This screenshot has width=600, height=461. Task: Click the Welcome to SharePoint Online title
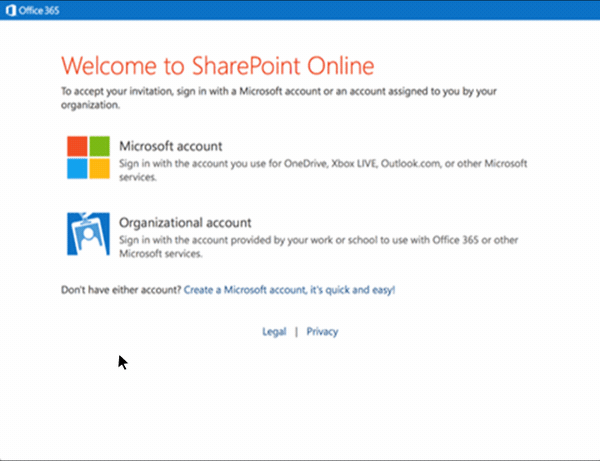tap(218, 65)
